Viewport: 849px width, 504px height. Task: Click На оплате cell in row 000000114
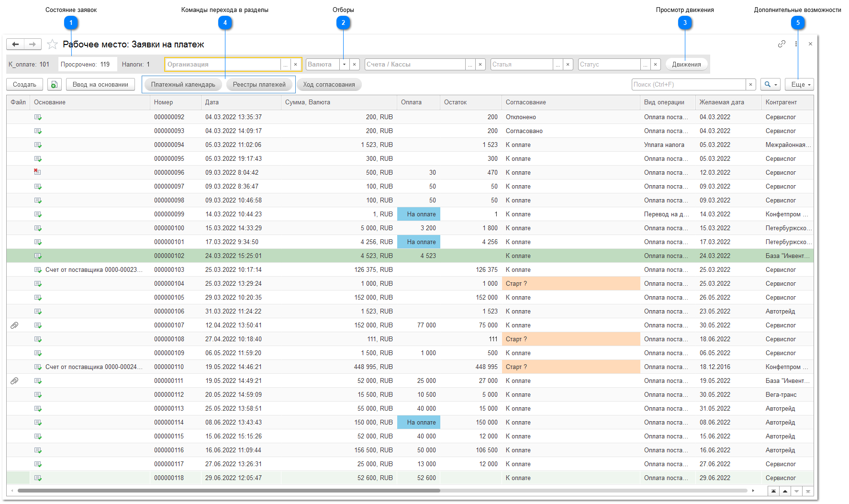click(x=419, y=423)
